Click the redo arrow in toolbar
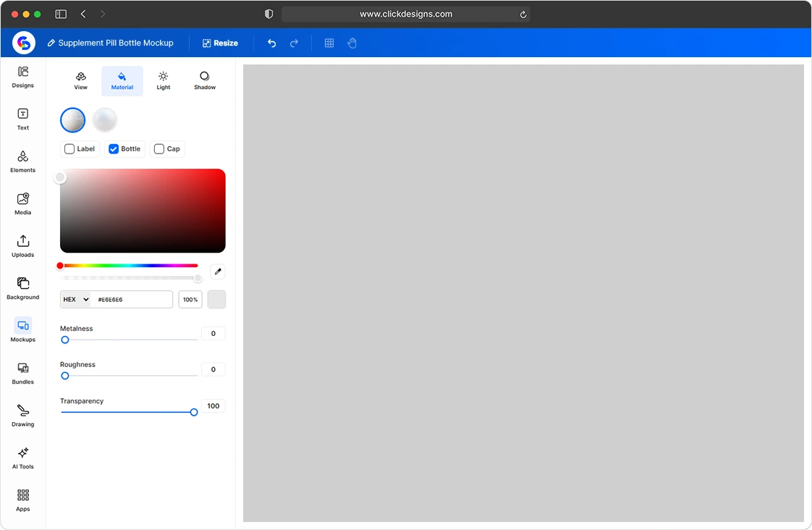The image size is (812, 530). pyautogui.click(x=294, y=43)
